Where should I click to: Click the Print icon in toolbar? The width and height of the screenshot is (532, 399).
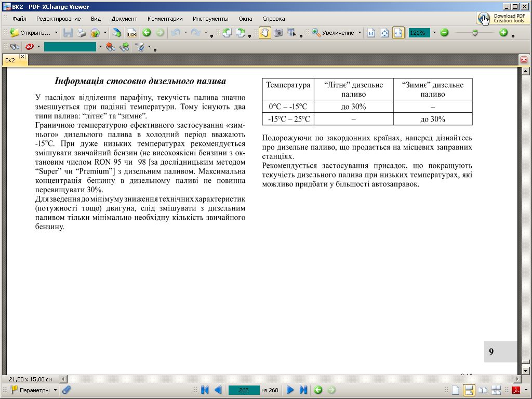(x=81, y=33)
